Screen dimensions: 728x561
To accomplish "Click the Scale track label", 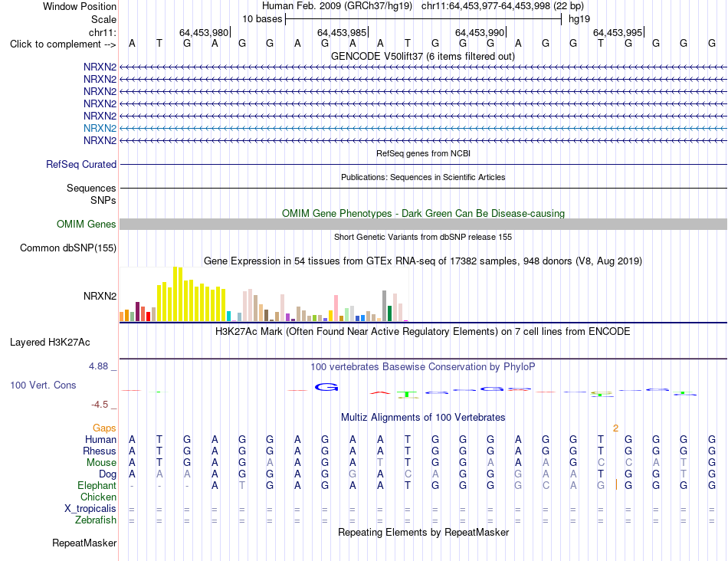I will (x=103, y=19).
